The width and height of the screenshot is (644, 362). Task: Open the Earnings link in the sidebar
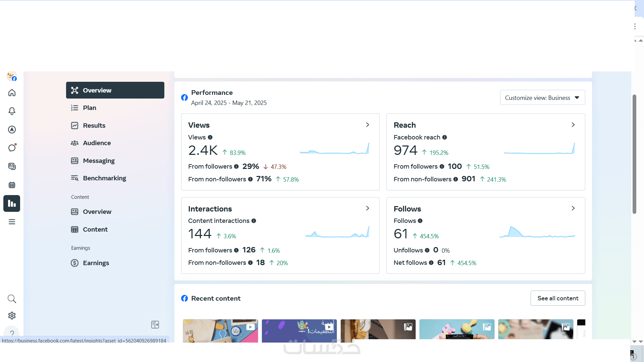[x=96, y=263]
